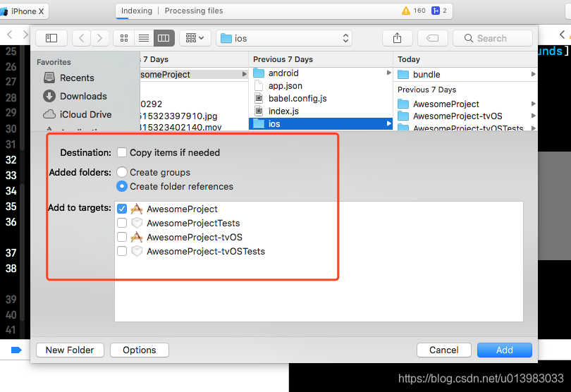
Task: Check the AwesomeProjectTests target
Action: point(122,223)
